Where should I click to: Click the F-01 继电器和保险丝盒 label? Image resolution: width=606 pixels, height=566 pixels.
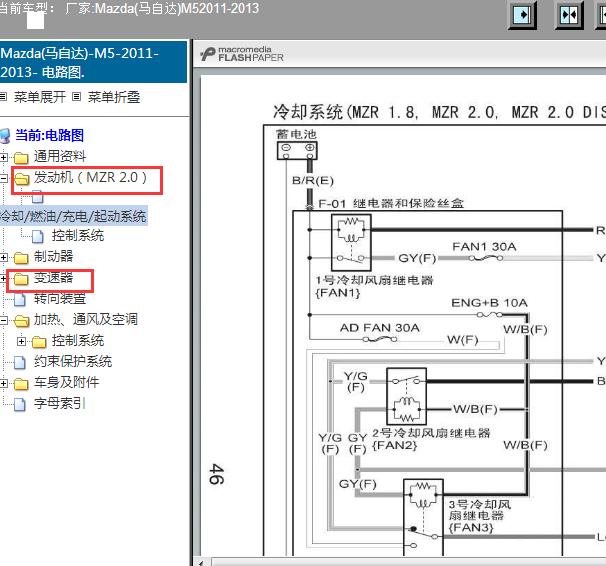(x=391, y=203)
